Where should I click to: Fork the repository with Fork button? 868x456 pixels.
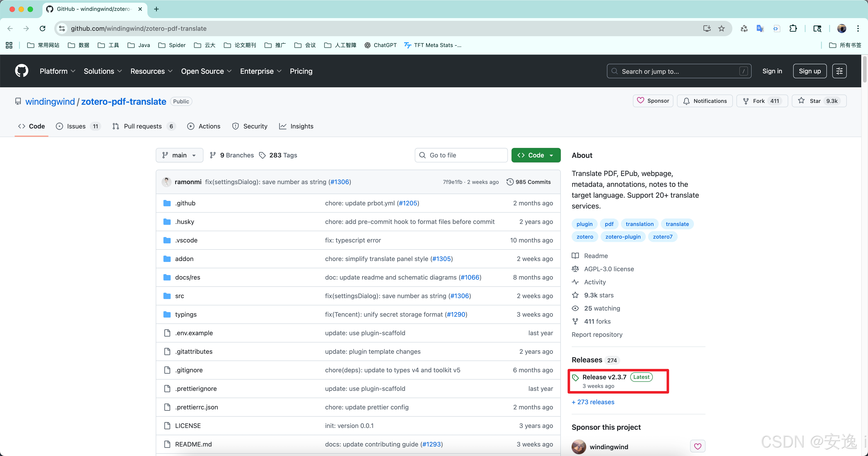(762, 101)
